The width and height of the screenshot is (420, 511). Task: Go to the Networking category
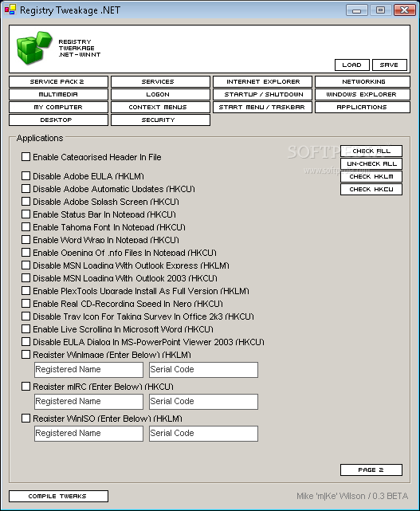pos(363,81)
